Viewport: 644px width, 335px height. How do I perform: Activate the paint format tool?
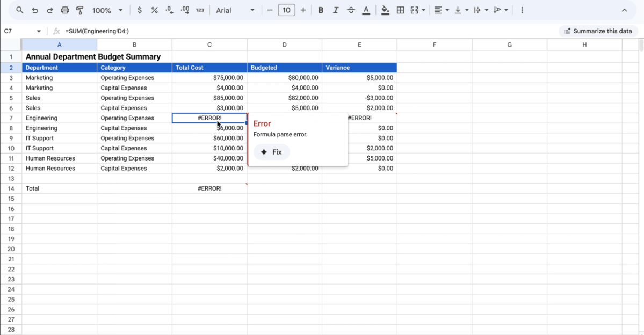pos(79,10)
